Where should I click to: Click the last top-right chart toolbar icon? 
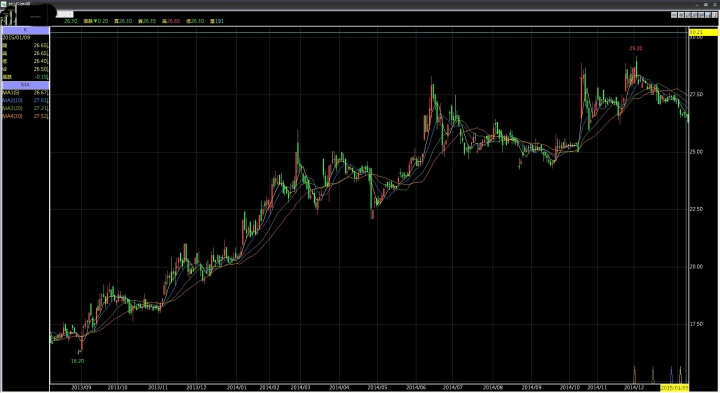click(x=714, y=15)
